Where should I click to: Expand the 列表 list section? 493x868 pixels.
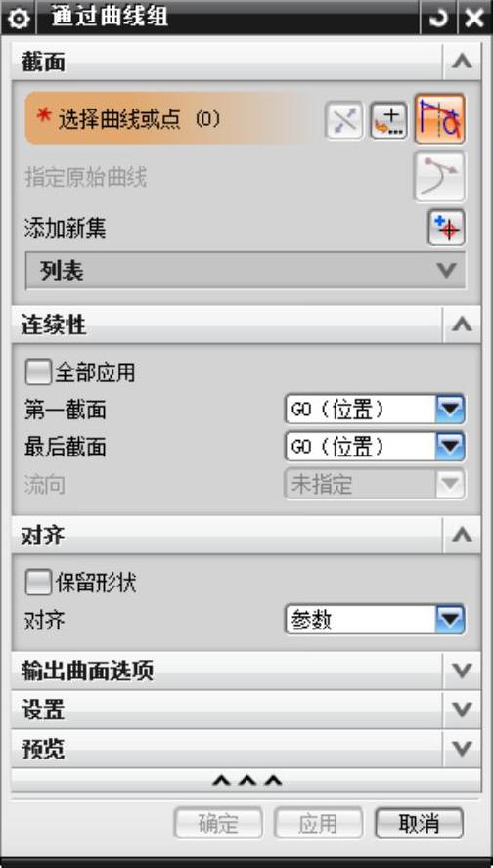tap(246, 271)
